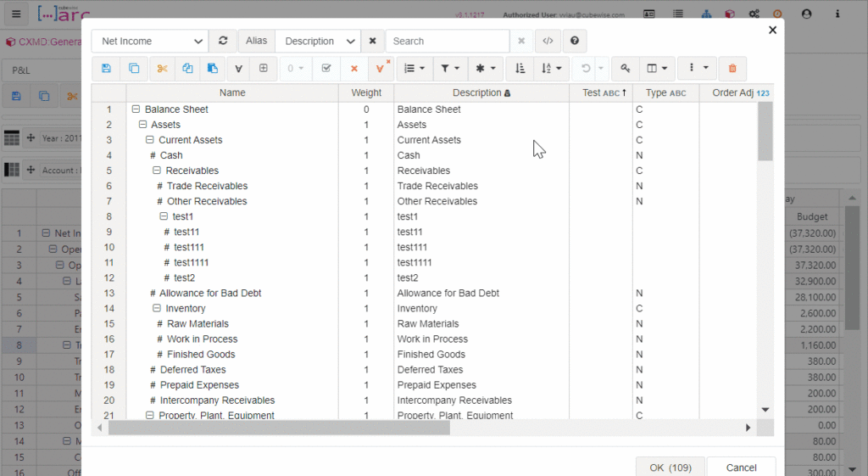
Task: Click the Type column header
Action: click(x=665, y=92)
